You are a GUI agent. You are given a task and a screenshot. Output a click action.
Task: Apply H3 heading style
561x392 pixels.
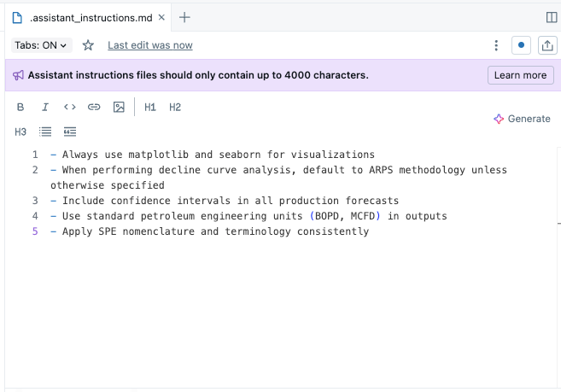pyautogui.click(x=20, y=132)
